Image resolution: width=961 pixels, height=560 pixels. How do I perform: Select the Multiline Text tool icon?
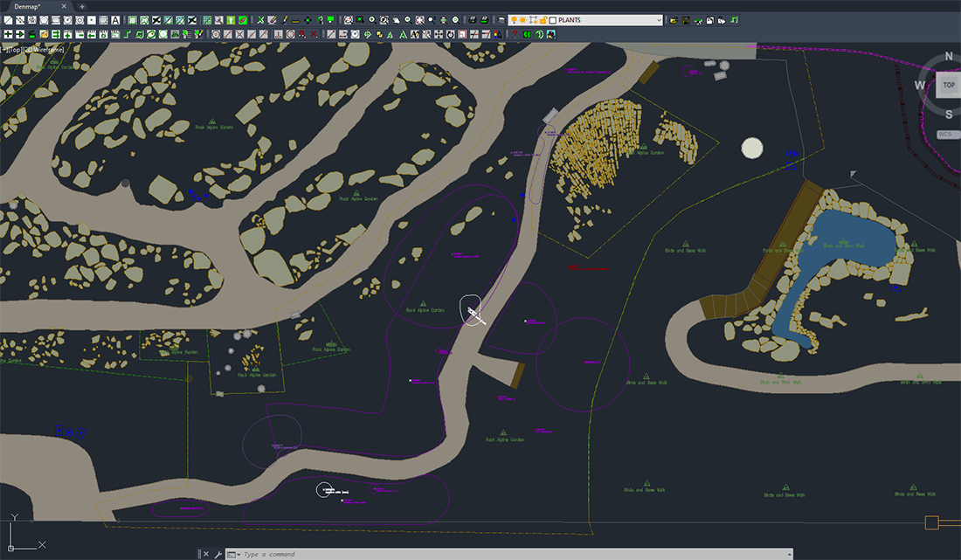[114, 19]
